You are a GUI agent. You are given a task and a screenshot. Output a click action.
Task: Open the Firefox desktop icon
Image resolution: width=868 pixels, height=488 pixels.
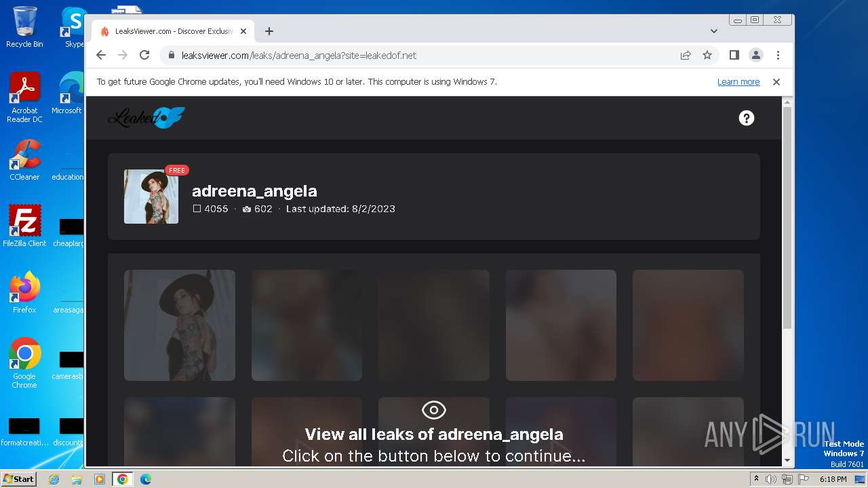[24, 292]
